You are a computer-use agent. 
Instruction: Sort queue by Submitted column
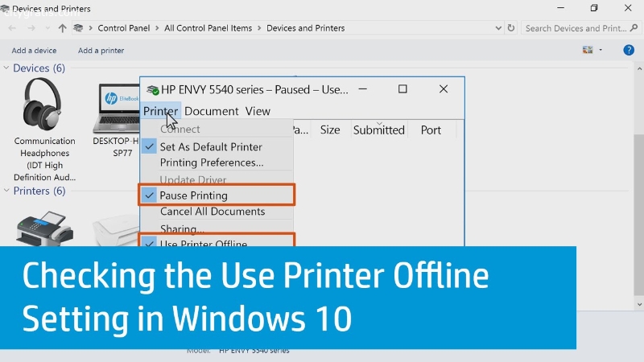378,130
